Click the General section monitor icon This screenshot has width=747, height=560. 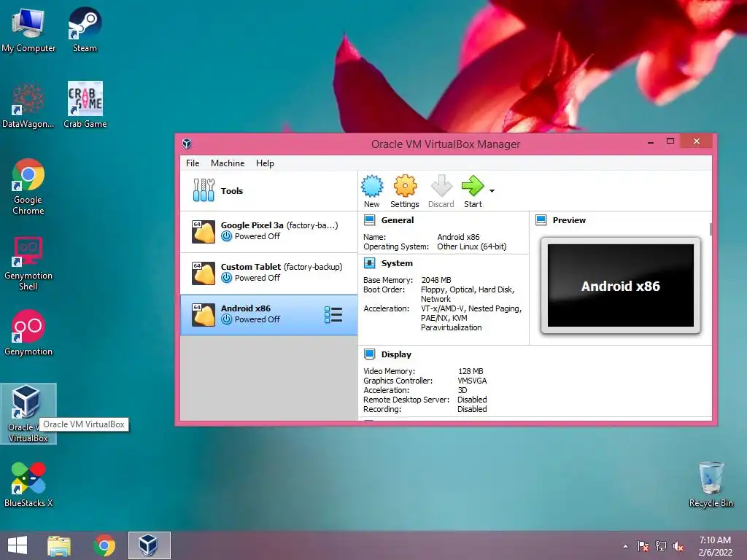[x=369, y=220]
